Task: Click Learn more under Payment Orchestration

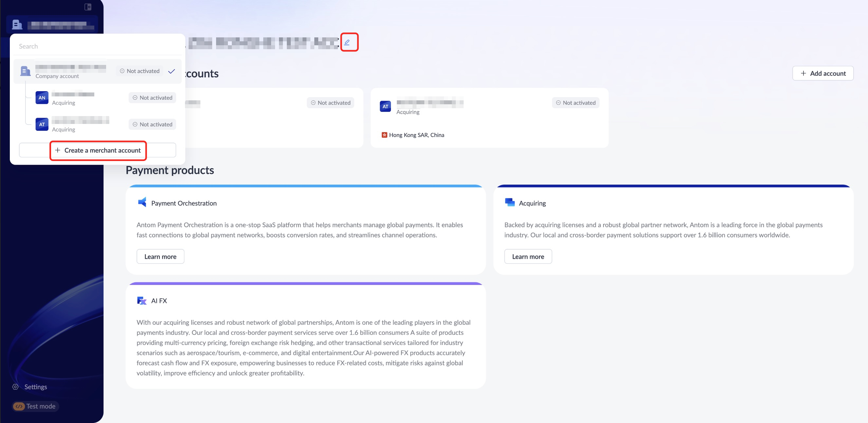Action: pos(160,256)
